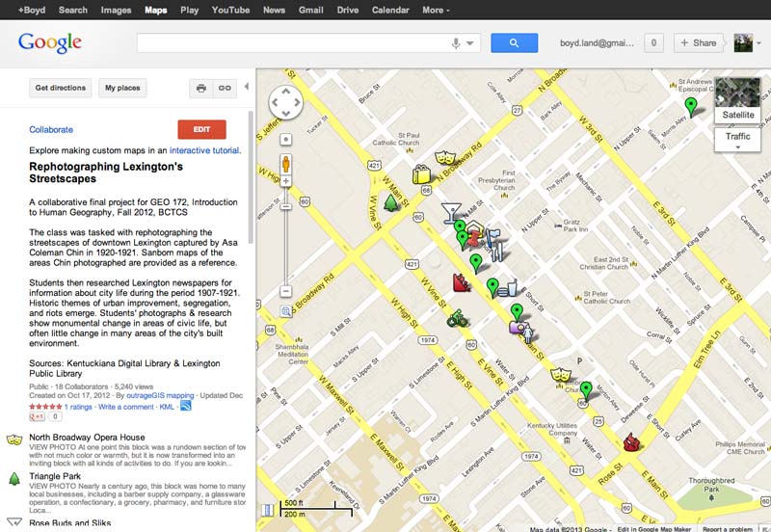Image resolution: width=771 pixels, height=532 pixels.
Task: Click the zoom in plus button
Action: pos(285,181)
